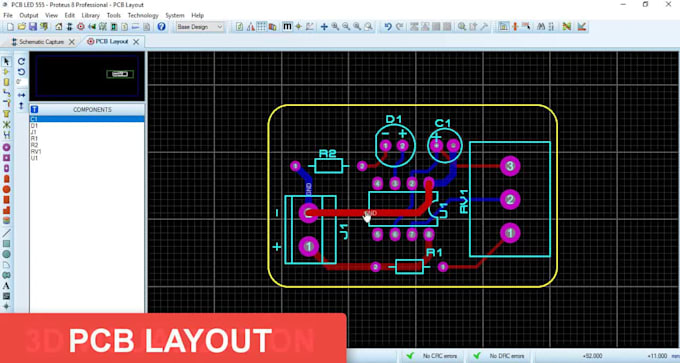Open the Library menu

[x=91, y=15]
